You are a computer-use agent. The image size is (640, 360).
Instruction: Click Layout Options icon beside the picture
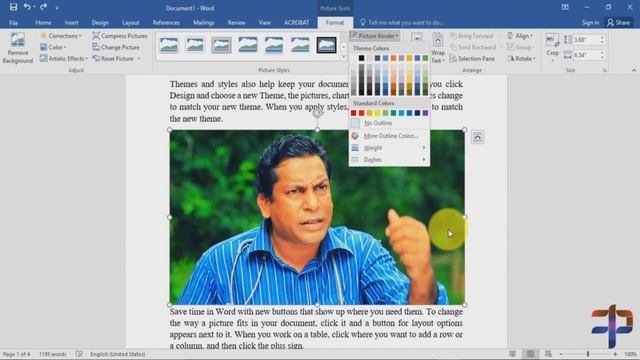click(x=478, y=137)
